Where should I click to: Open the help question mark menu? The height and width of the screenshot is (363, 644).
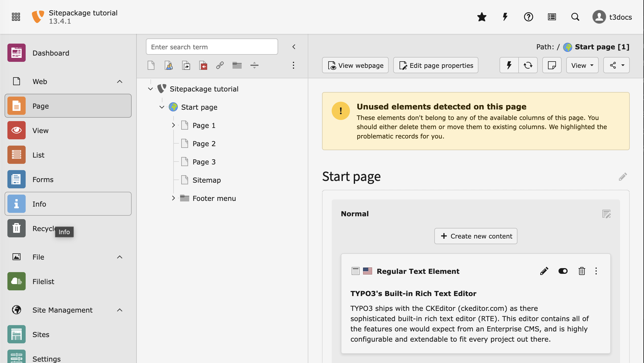[529, 17]
